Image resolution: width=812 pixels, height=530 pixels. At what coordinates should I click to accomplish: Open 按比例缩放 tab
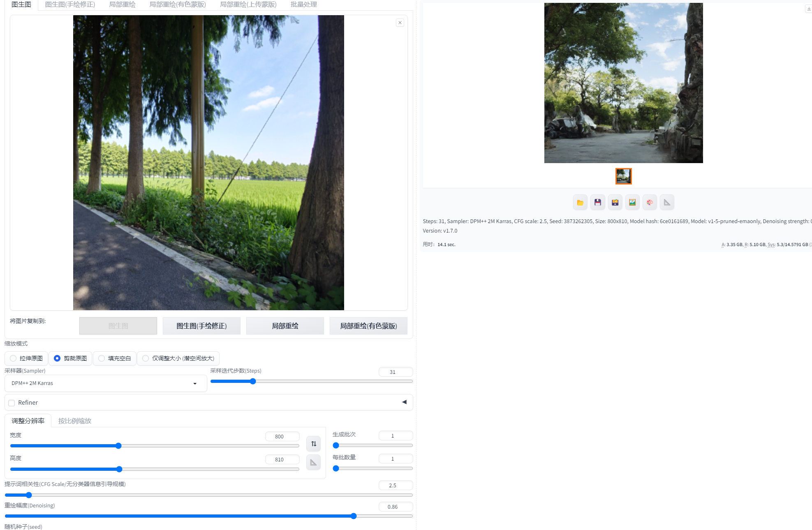[75, 421]
